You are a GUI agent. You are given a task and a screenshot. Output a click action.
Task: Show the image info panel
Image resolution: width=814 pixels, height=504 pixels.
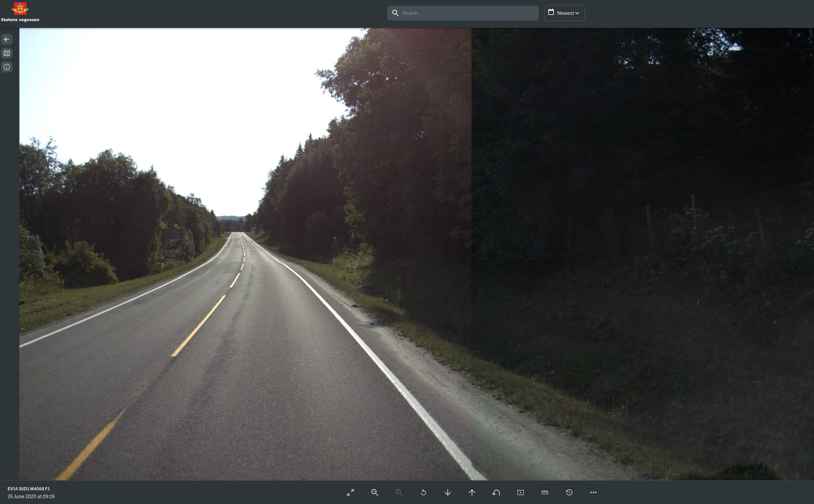7,67
